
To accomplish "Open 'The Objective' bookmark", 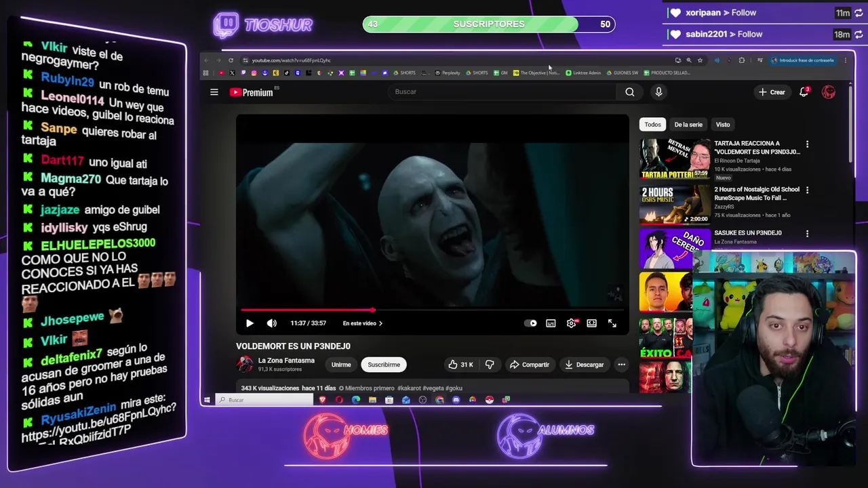I will point(536,73).
